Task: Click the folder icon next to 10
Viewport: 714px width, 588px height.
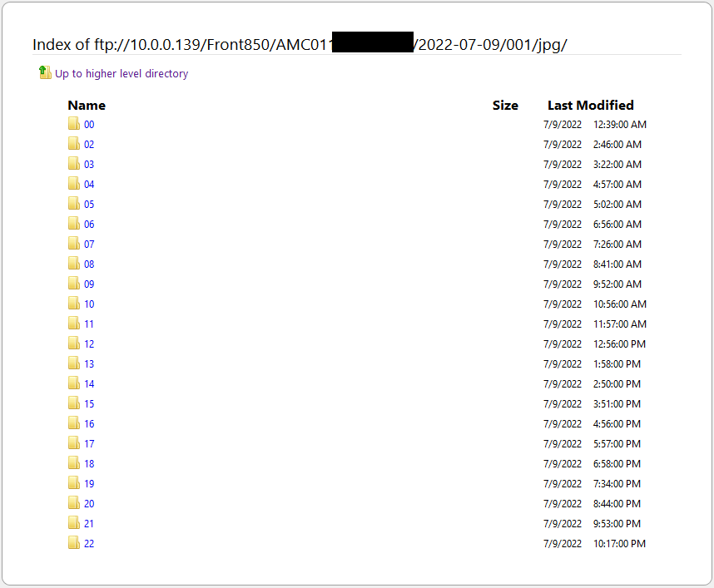Action: (x=74, y=304)
